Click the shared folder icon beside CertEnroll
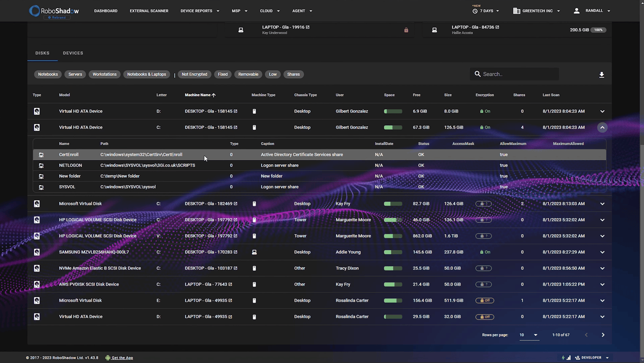This screenshot has height=363, width=644. point(41,154)
